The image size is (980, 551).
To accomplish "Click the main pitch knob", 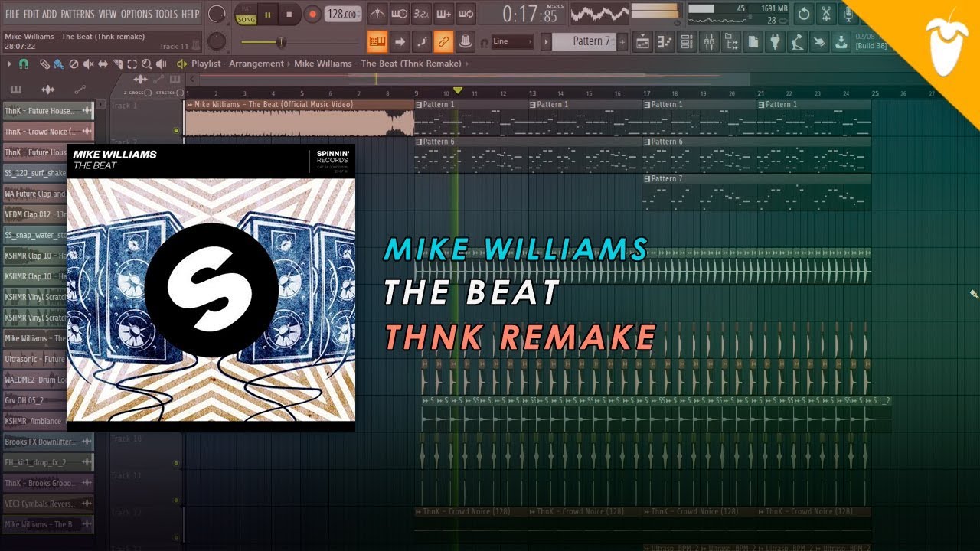I will point(217,41).
